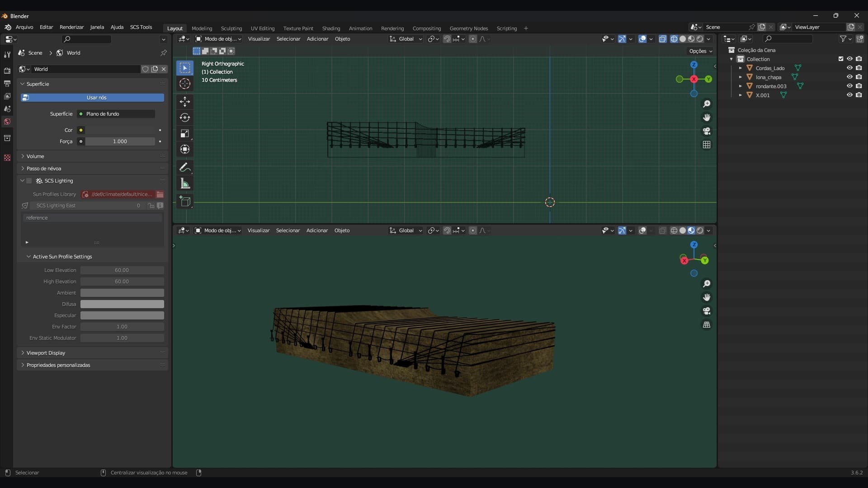Click zoom magnifier in bottom viewport
This screenshot has width=868, height=488.
tap(707, 284)
